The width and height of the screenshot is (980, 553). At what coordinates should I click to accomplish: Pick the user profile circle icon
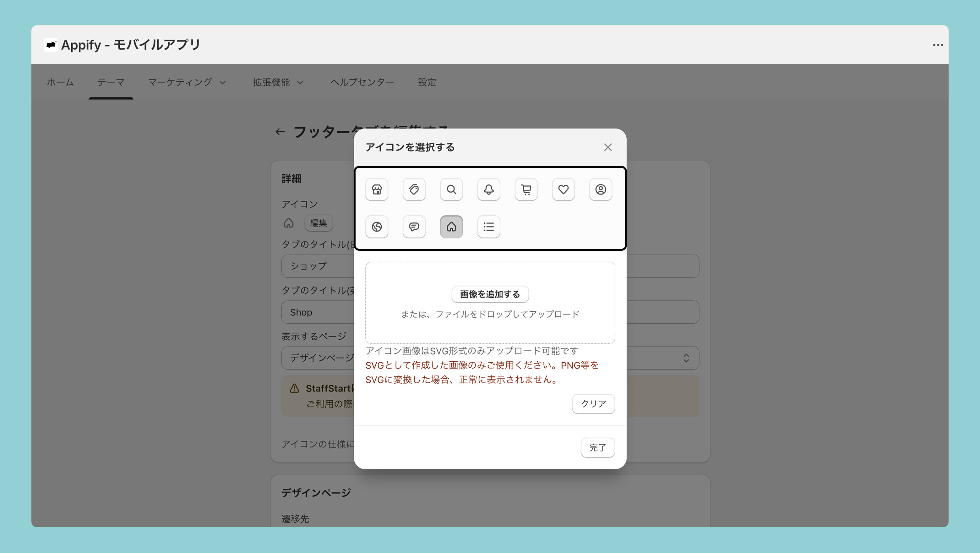pyautogui.click(x=600, y=189)
